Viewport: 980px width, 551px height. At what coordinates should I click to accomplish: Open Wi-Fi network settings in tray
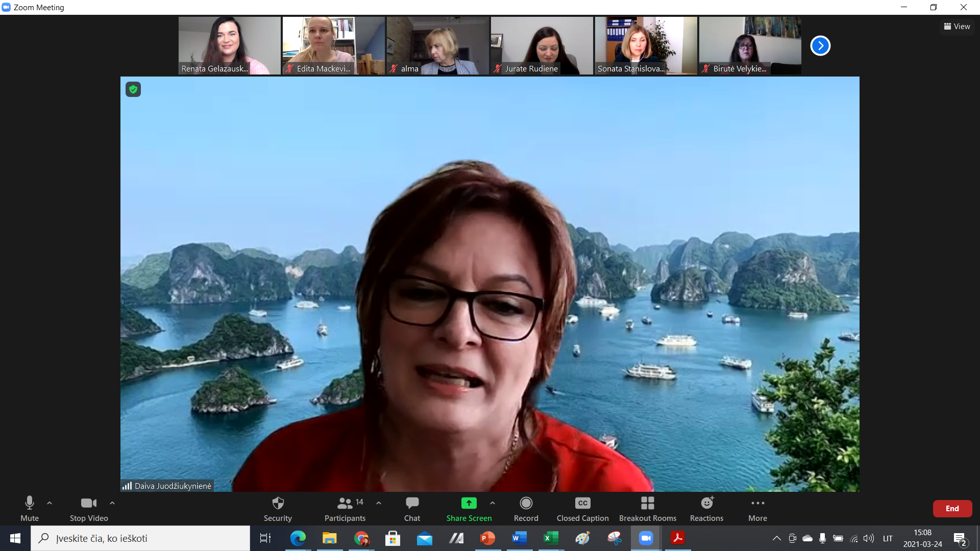pyautogui.click(x=853, y=538)
